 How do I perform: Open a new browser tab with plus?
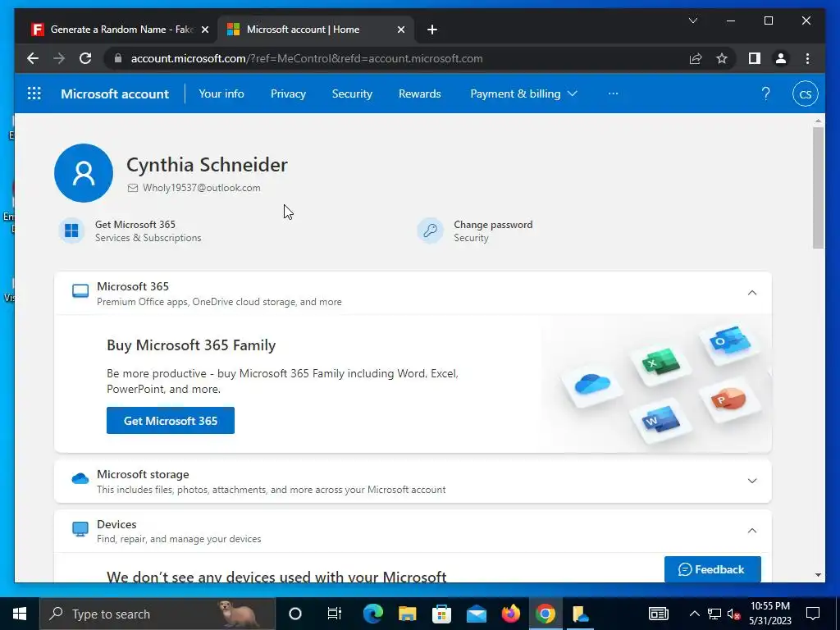pos(432,30)
